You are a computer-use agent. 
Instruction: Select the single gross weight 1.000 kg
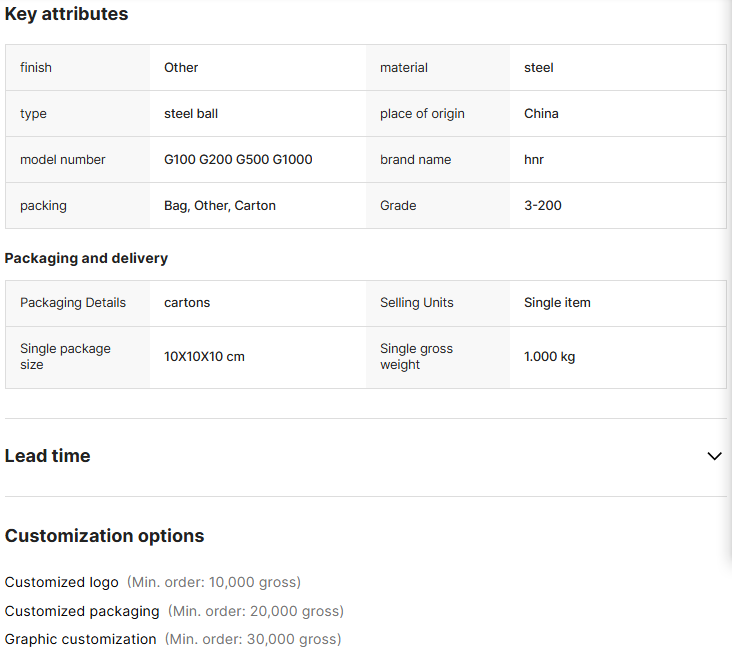point(549,357)
